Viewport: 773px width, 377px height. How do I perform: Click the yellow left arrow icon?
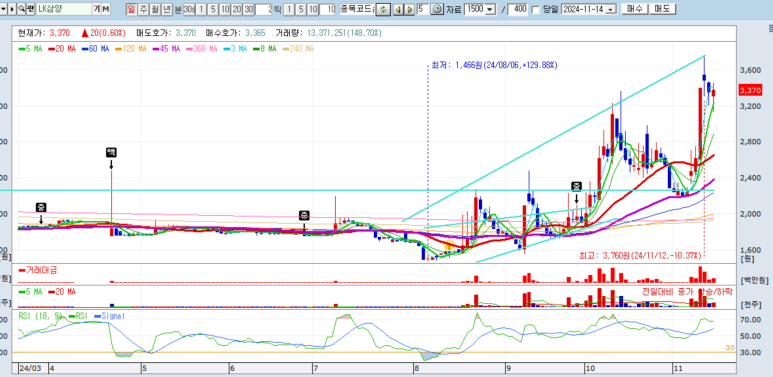[x=398, y=9]
